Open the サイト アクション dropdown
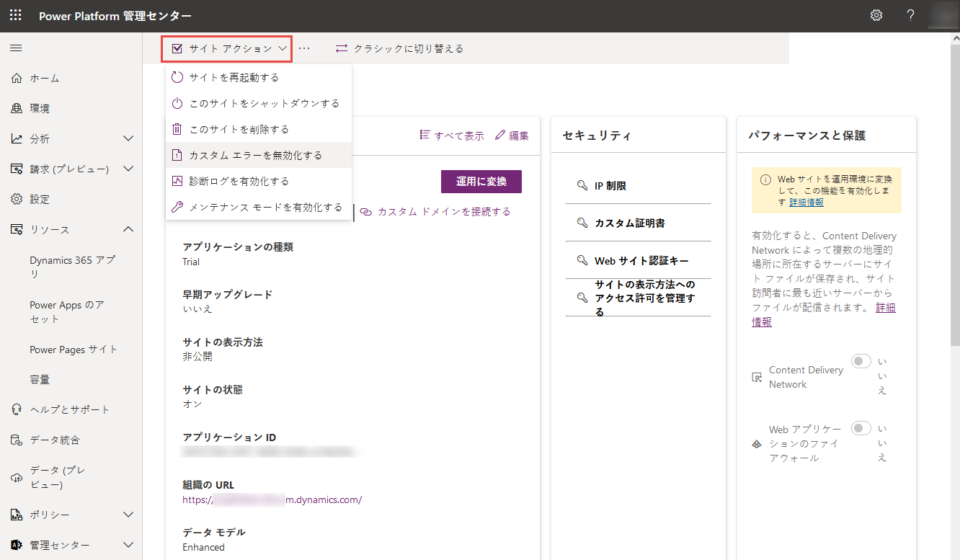This screenshot has width=960, height=560. 226,48
